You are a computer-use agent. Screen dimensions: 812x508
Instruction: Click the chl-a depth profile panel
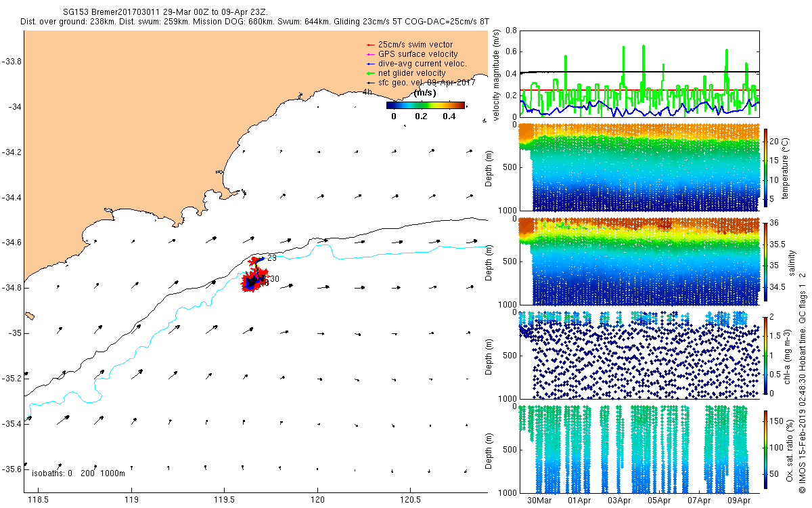click(x=639, y=355)
